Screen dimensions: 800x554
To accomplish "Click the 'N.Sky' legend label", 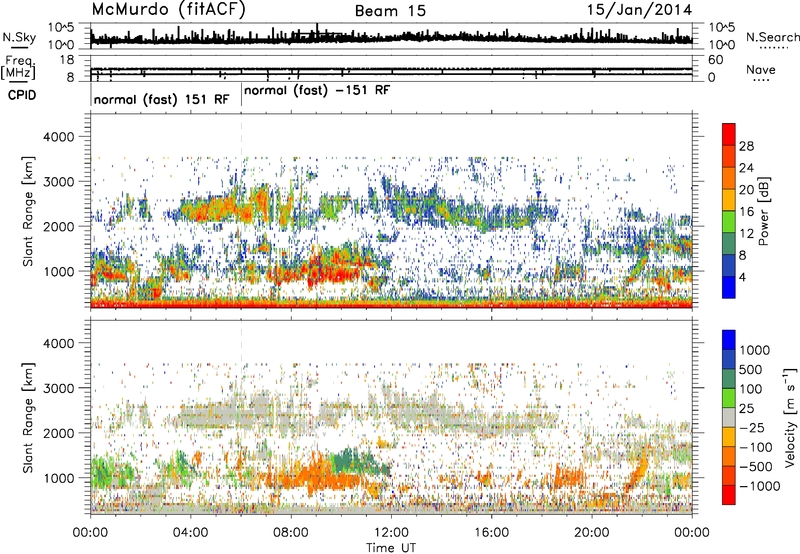I will pos(19,37).
